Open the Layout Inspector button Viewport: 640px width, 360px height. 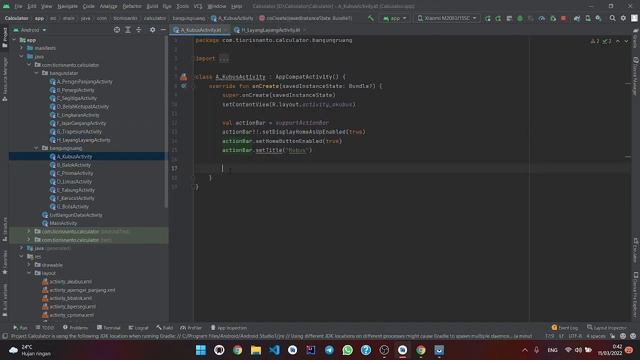[606, 327]
